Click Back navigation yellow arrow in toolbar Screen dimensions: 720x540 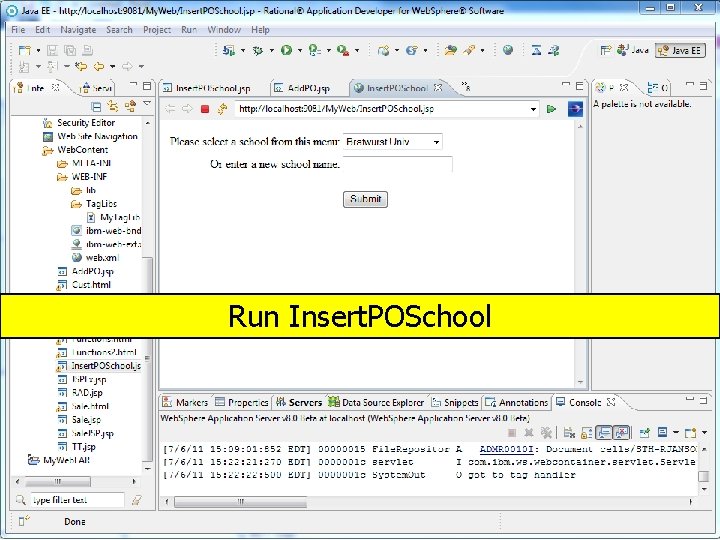99,67
